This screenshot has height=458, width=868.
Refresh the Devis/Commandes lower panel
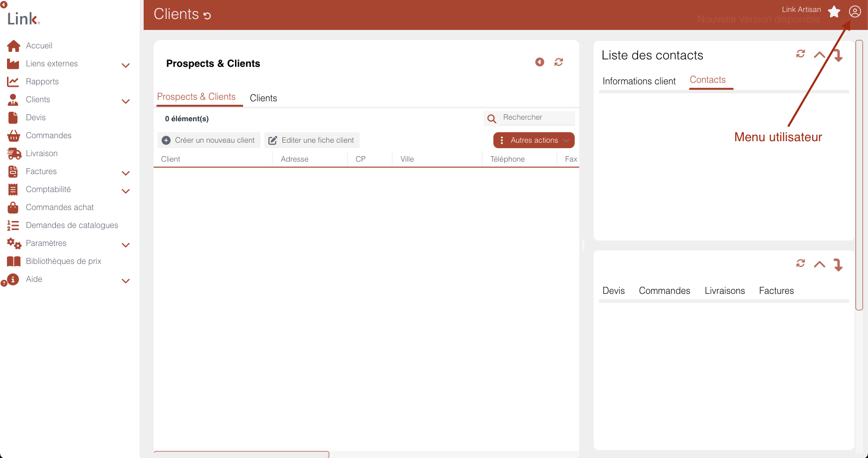point(801,263)
